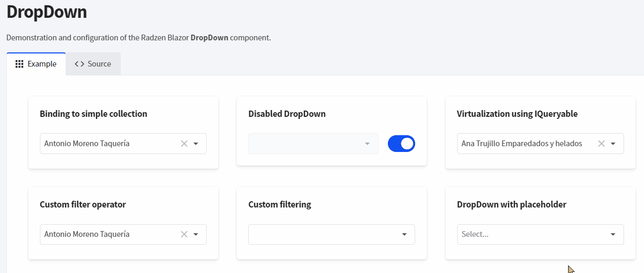Switch to the Example tab label

tap(42, 64)
